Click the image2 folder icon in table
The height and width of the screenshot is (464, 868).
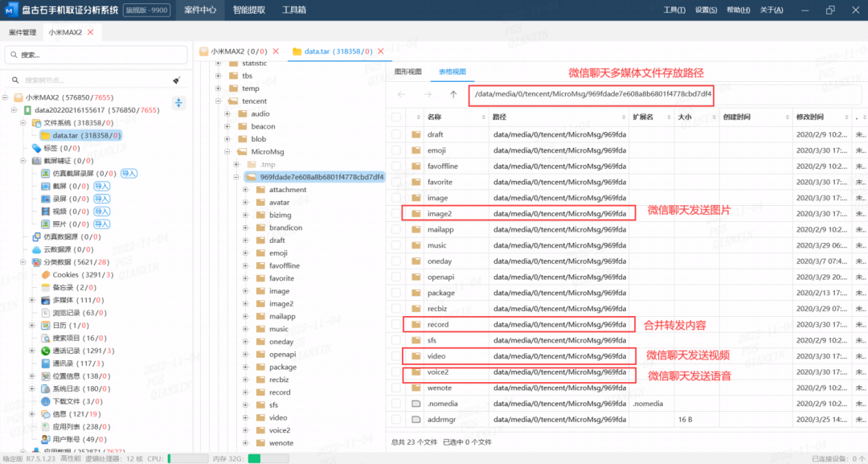click(x=416, y=214)
